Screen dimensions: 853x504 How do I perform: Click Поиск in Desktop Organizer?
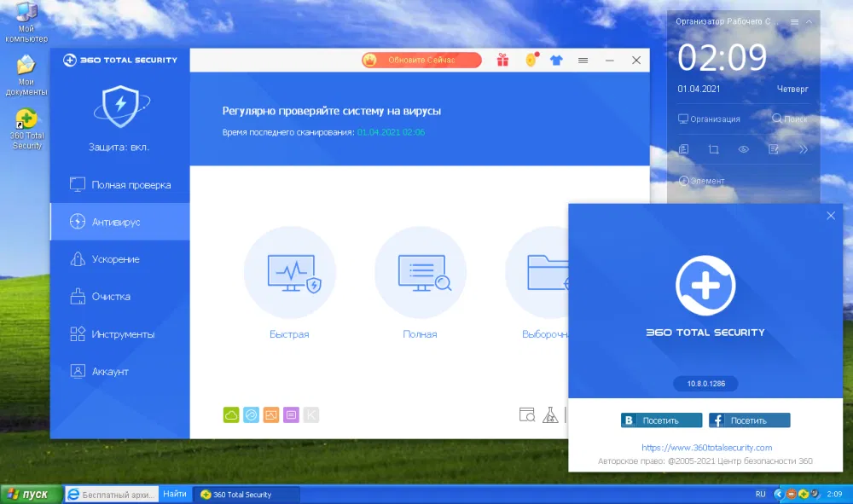[x=789, y=119]
